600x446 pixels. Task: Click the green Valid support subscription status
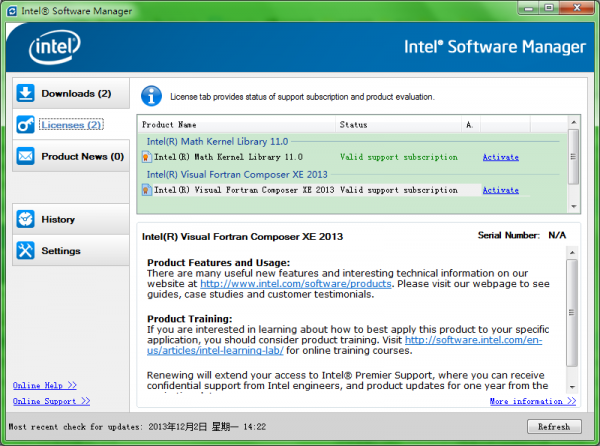coord(399,157)
